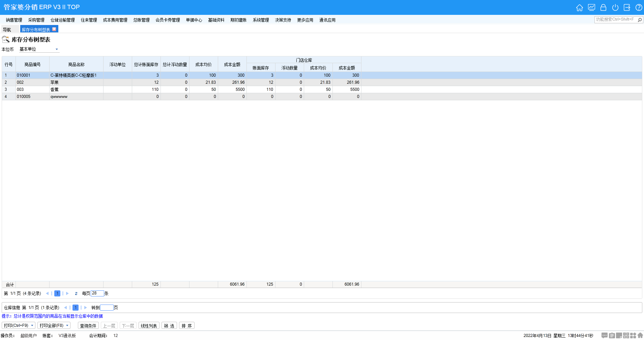Open the 往来管理 menu
Image resolution: width=644 pixels, height=340 pixels.
coord(89,20)
